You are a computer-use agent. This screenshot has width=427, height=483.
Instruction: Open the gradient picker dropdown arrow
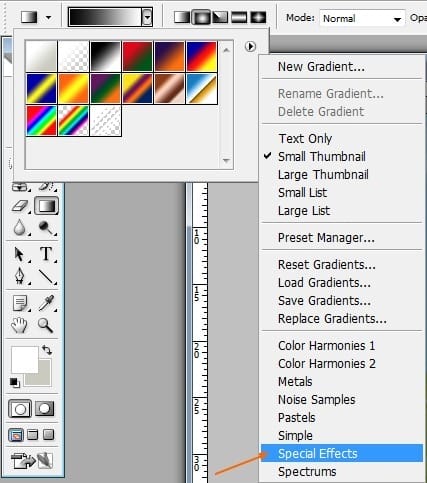tap(147, 17)
